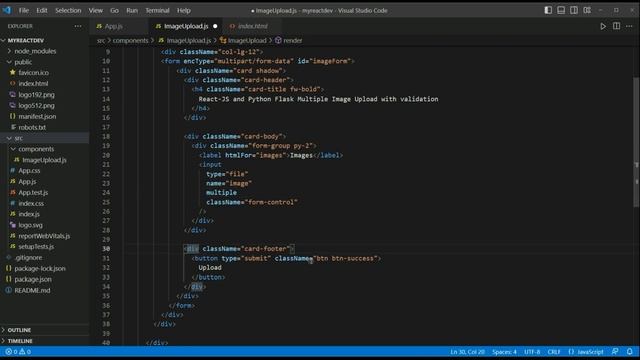Toggle primary side bar layout icon
640x360 pixels.
click(548, 10)
